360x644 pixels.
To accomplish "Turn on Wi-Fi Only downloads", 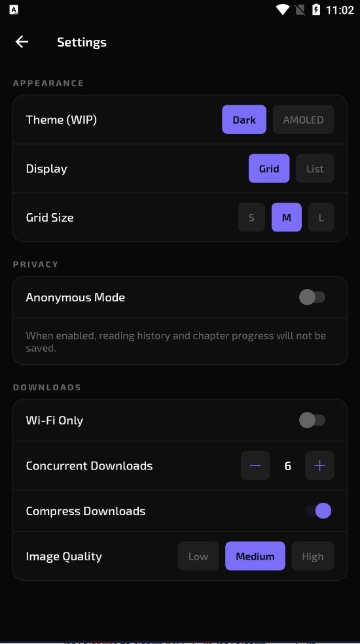I will [x=312, y=420].
